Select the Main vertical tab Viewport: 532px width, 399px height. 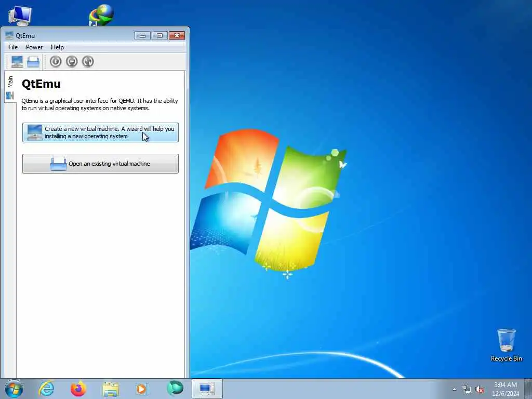[x=10, y=87]
